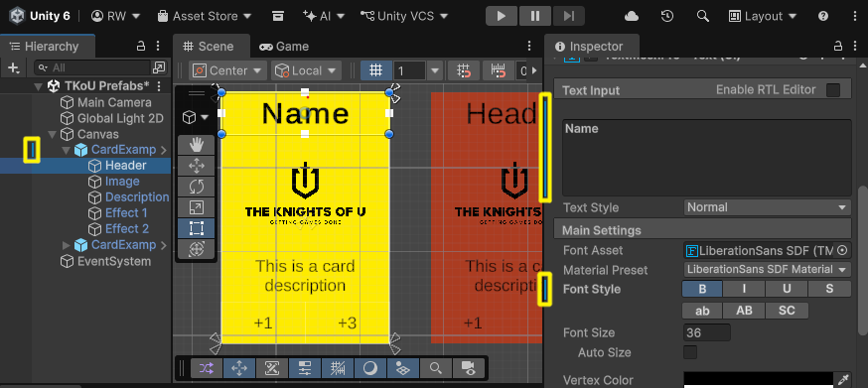This screenshot has height=388, width=868.
Task: Toggle lowercase 'ab' font style
Action: point(702,311)
